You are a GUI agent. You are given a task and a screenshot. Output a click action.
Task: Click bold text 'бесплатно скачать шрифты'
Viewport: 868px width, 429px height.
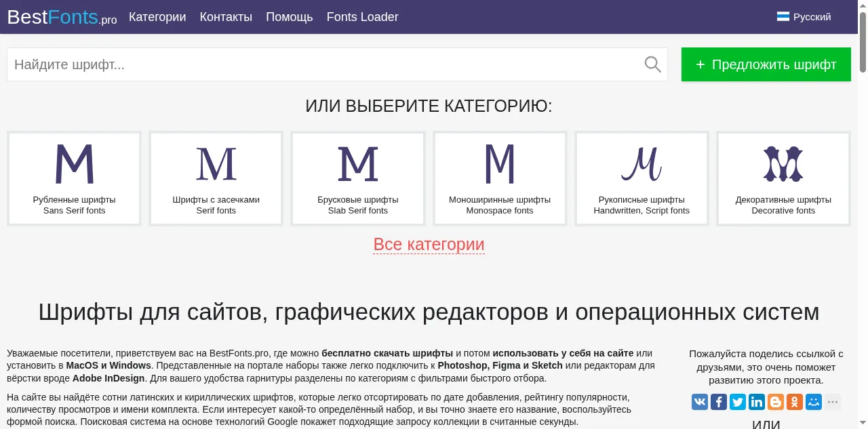click(387, 353)
